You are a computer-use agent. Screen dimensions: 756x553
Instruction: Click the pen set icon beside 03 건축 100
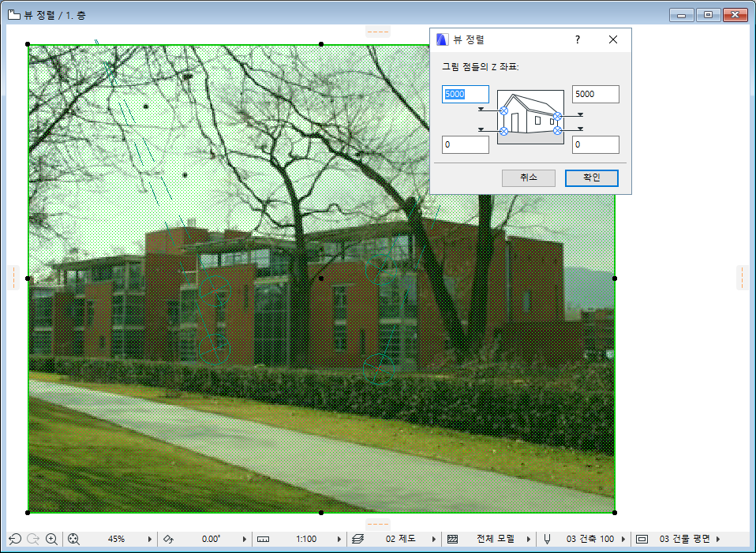547,539
